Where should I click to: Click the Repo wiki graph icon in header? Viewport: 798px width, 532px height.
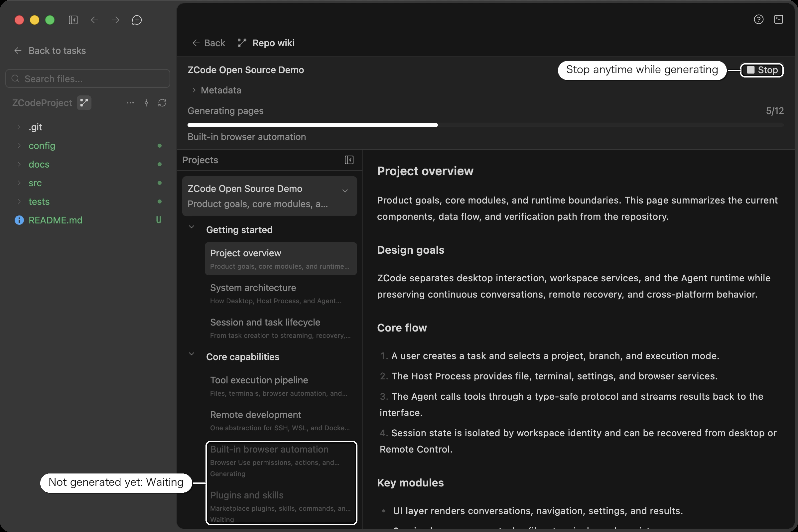[x=242, y=43]
